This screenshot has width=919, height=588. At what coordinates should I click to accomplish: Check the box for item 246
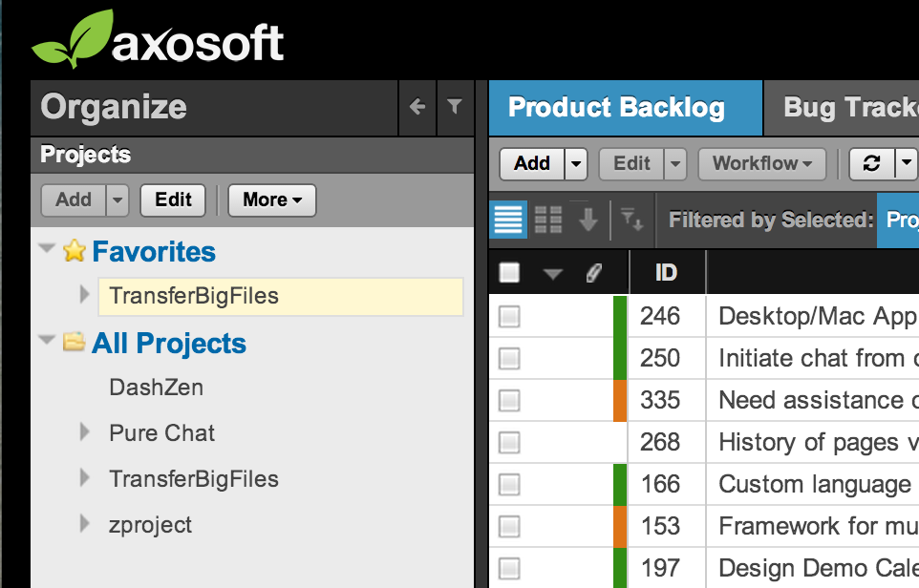pyautogui.click(x=509, y=317)
